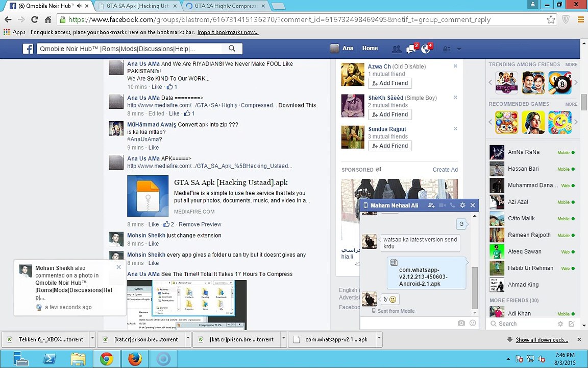
Task: Open emoji picker in chat
Action: [473, 323]
